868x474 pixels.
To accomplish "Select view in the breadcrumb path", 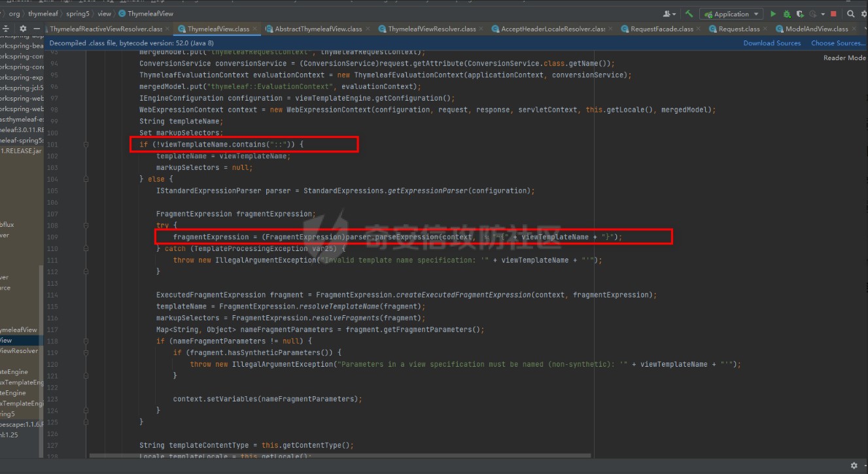I will [x=105, y=14].
